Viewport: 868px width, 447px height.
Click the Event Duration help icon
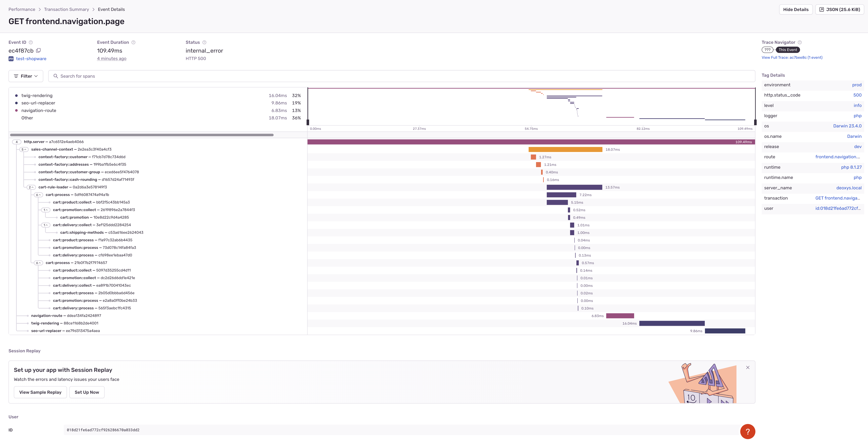click(133, 42)
